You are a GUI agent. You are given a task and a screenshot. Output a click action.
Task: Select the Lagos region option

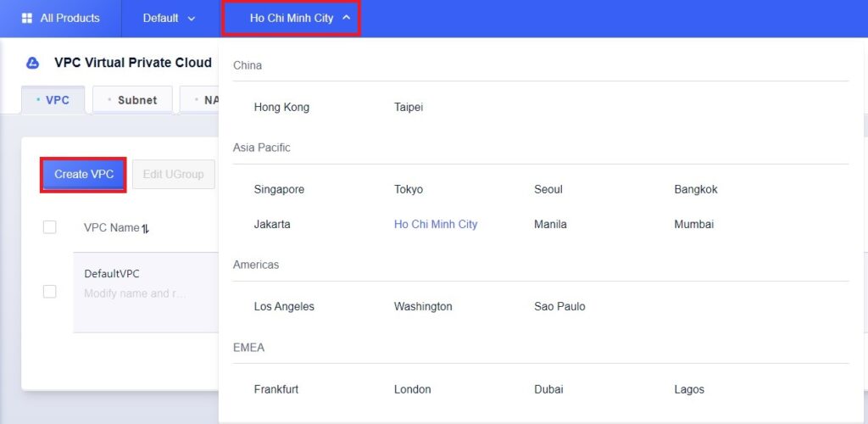pyautogui.click(x=689, y=390)
